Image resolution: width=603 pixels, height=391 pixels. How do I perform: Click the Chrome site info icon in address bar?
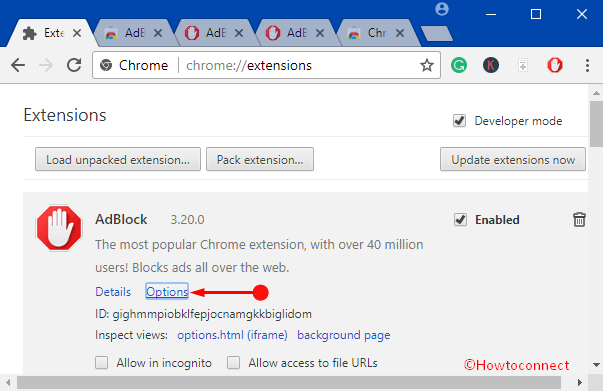(106, 65)
